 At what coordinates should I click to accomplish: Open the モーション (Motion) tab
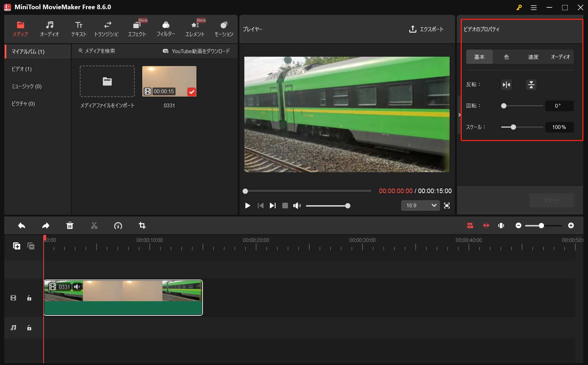pyautogui.click(x=224, y=29)
